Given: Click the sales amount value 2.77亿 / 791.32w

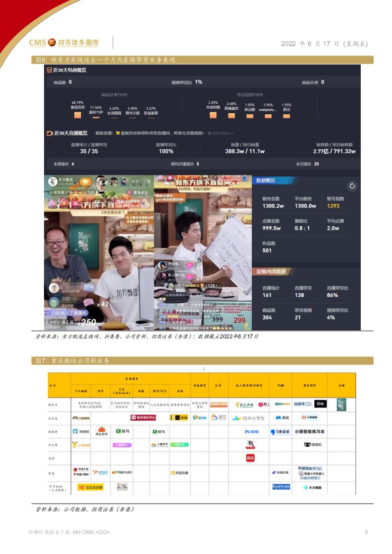Looking at the screenshot, I should [x=334, y=151].
